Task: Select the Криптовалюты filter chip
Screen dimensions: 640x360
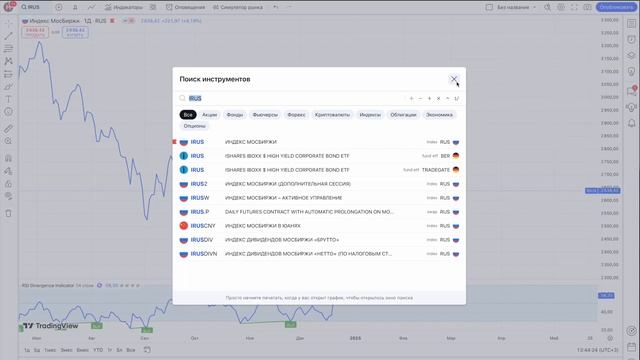Action: point(332,115)
